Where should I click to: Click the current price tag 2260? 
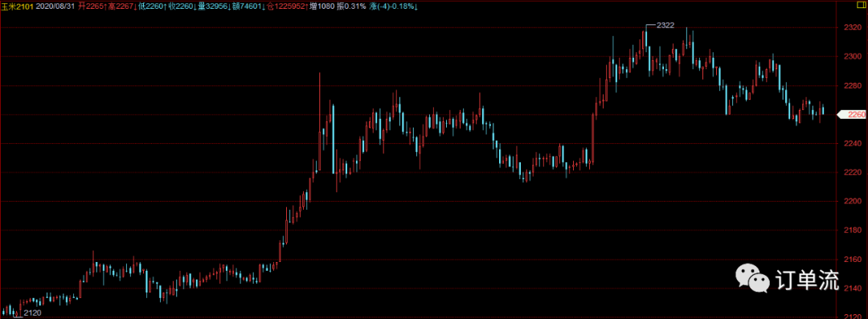(x=851, y=115)
